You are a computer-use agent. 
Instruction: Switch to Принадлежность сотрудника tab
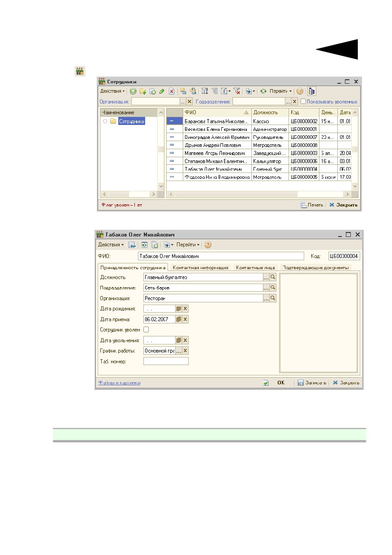click(133, 267)
